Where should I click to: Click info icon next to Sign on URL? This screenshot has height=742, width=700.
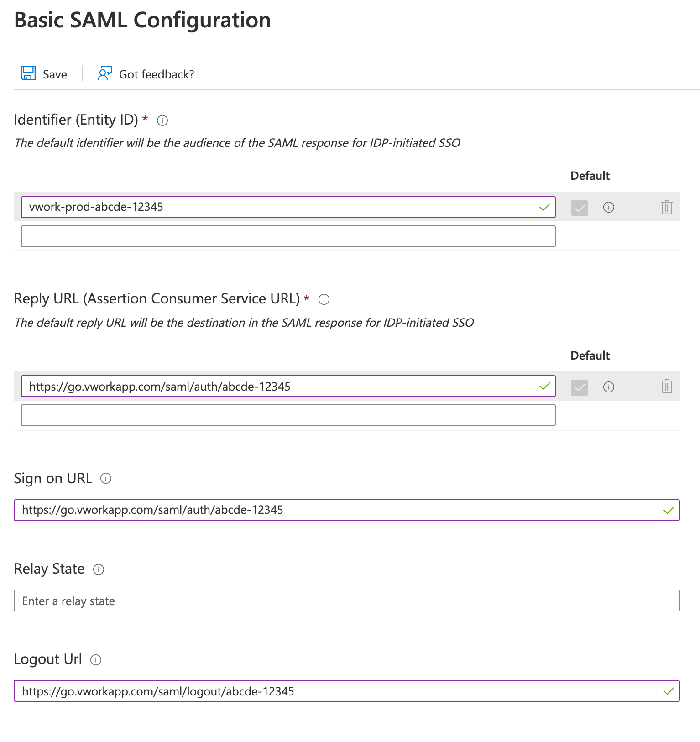coord(106,478)
